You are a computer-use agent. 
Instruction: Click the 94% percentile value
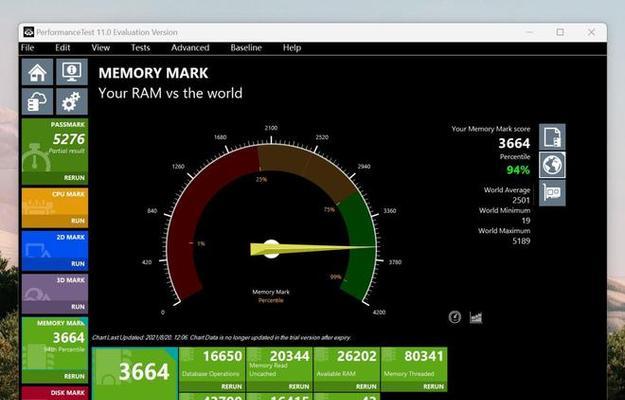pyautogui.click(x=518, y=170)
